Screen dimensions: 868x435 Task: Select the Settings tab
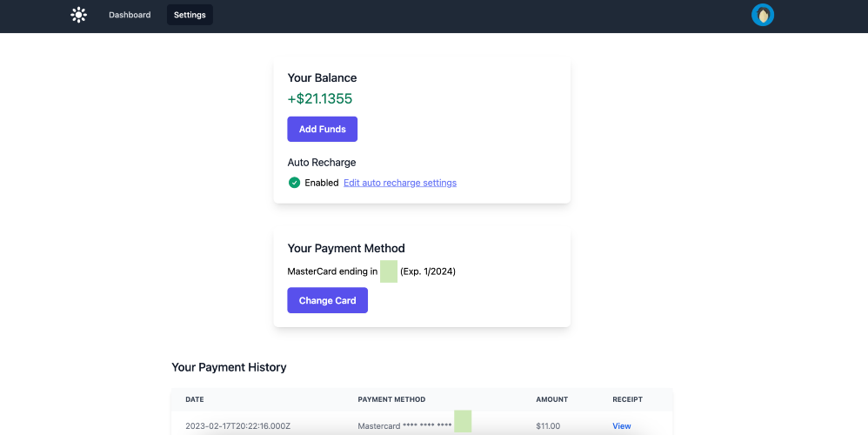(190, 15)
